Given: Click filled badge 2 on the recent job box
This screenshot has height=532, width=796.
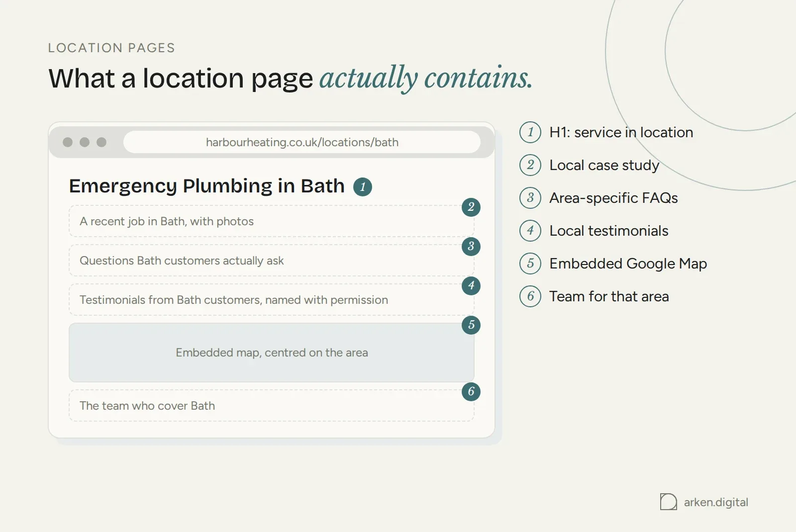Looking at the screenshot, I should tap(471, 207).
